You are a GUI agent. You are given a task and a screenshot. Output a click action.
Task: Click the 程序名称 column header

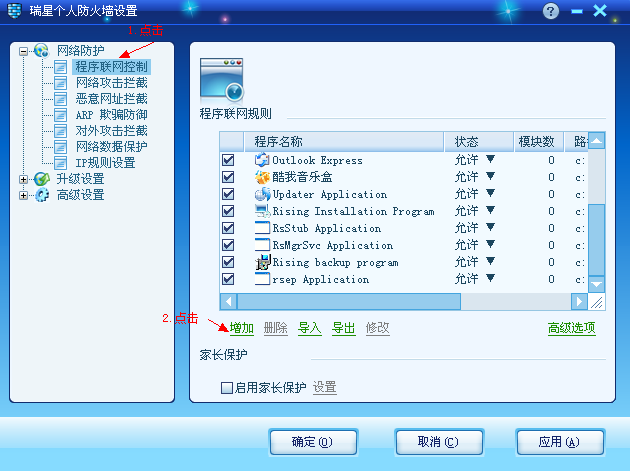344,141
